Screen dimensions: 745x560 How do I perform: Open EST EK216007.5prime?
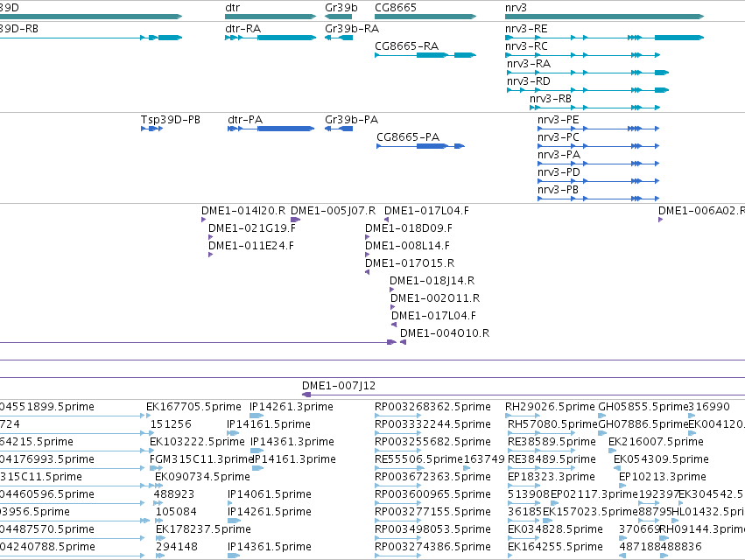coord(613,451)
